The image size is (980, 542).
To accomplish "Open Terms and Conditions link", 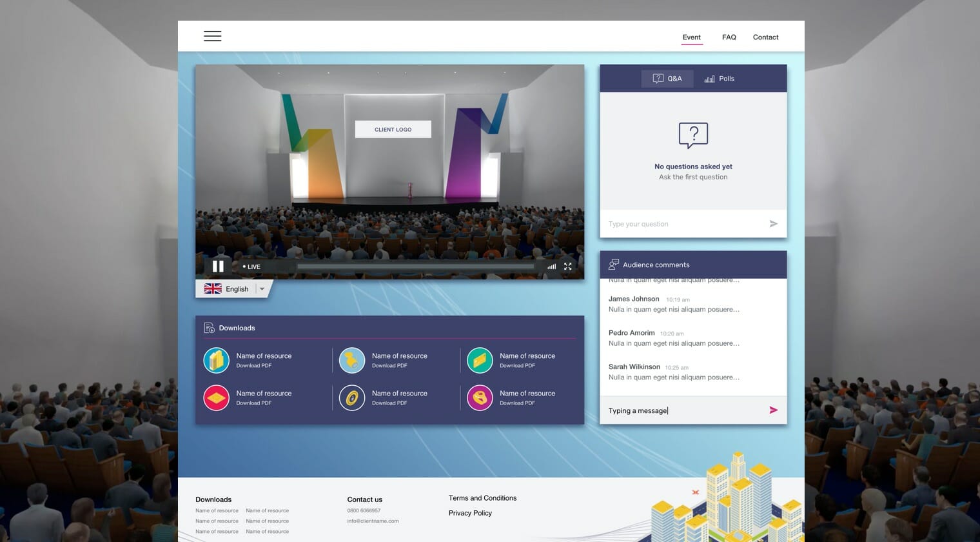I will coord(482,498).
